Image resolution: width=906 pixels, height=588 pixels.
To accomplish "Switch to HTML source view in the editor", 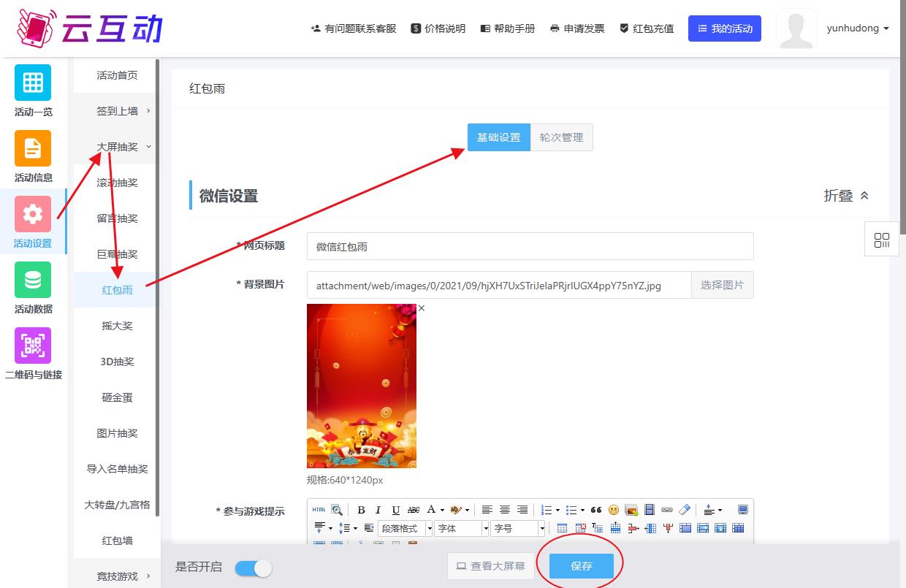I will (319, 510).
